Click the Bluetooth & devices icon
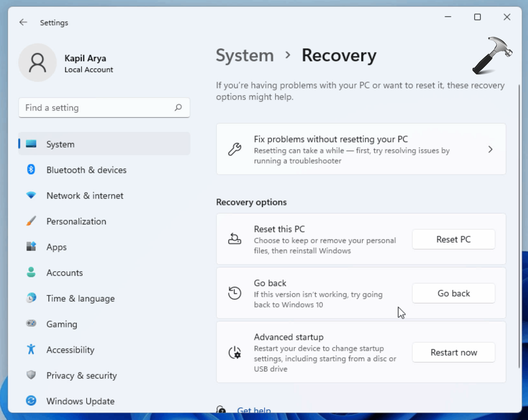The width and height of the screenshot is (528, 420). [x=31, y=169]
